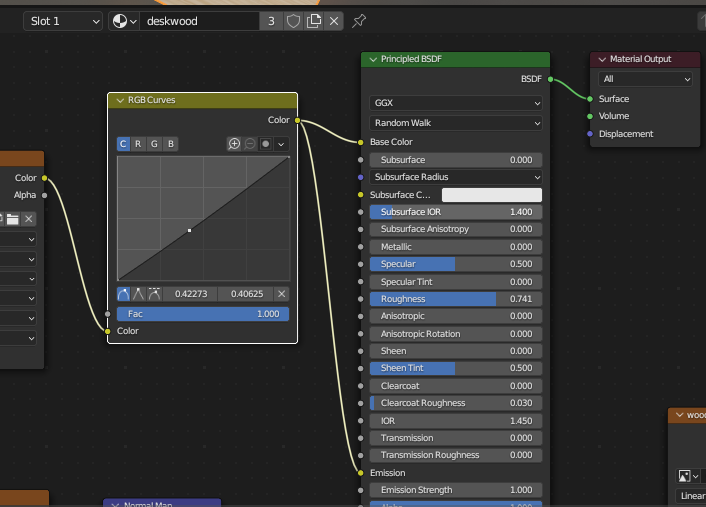The width and height of the screenshot is (706, 507).
Task: Click the BSDF output socket
Action: pyautogui.click(x=550, y=79)
